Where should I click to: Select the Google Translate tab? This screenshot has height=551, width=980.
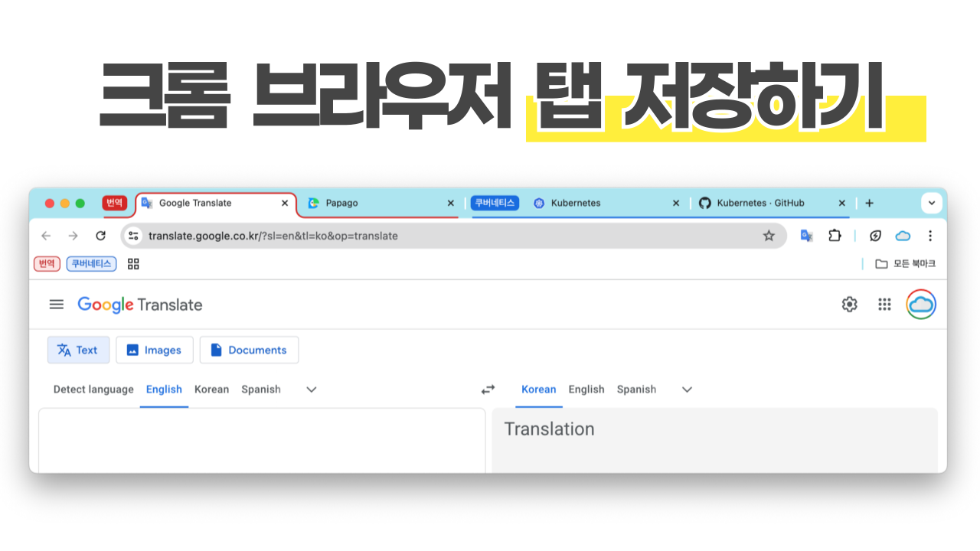(215, 204)
